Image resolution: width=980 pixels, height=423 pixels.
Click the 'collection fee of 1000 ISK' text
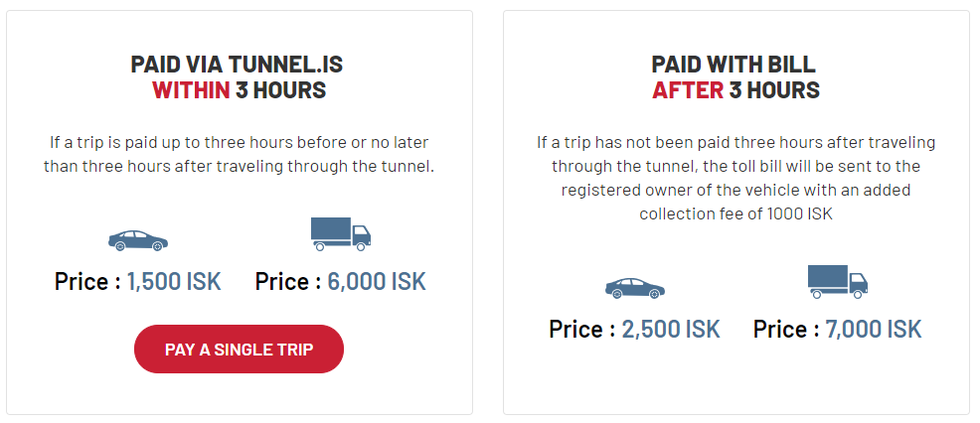(x=735, y=213)
